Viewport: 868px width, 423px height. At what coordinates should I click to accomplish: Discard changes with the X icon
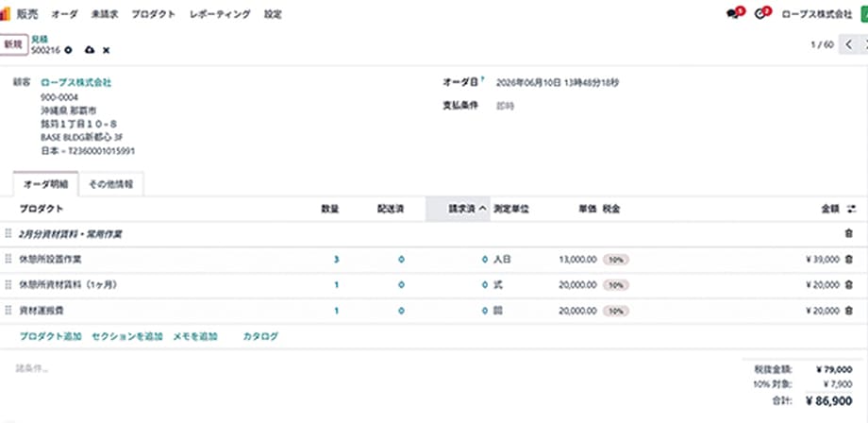(107, 50)
